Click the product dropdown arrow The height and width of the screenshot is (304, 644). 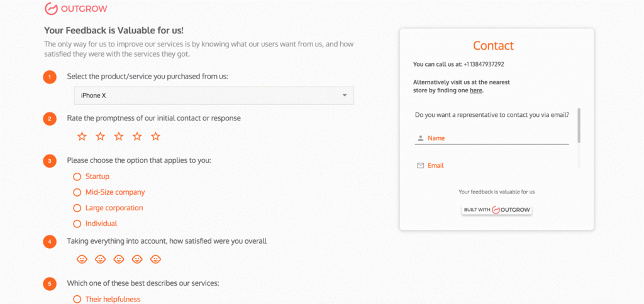pos(345,95)
